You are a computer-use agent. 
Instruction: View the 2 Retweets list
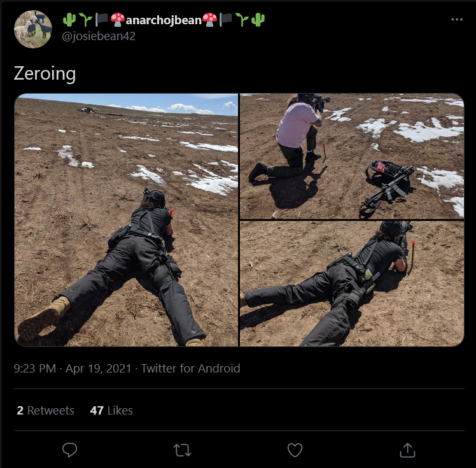tap(46, 410)
